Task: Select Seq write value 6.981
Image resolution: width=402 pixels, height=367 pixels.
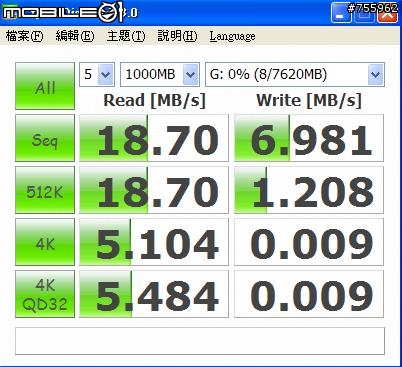Action: (309, 138)
